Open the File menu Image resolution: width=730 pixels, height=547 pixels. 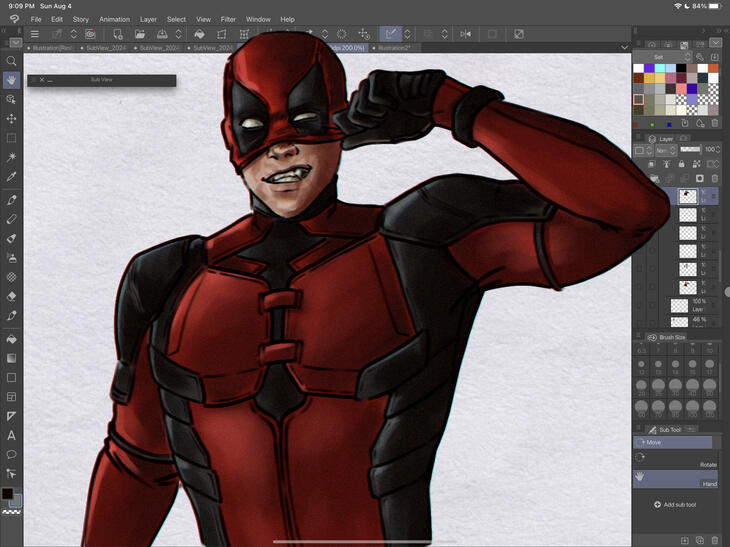pyautogui.click(x=36, y=20)
